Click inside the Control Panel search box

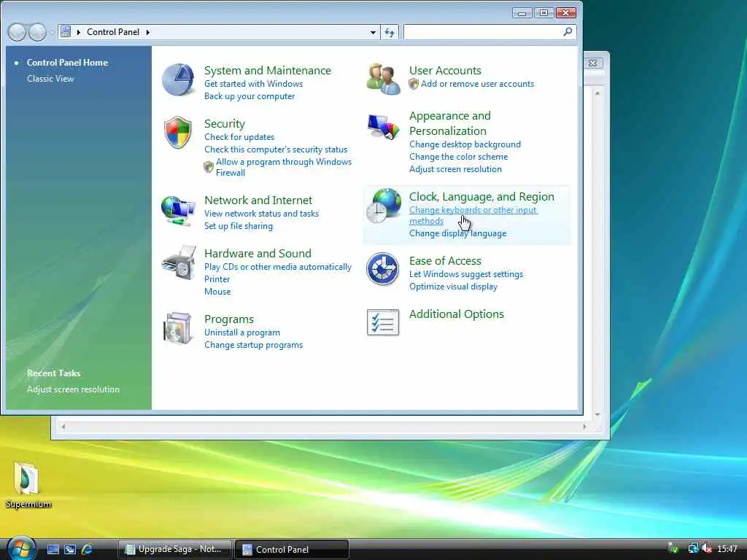coord(482,32)
